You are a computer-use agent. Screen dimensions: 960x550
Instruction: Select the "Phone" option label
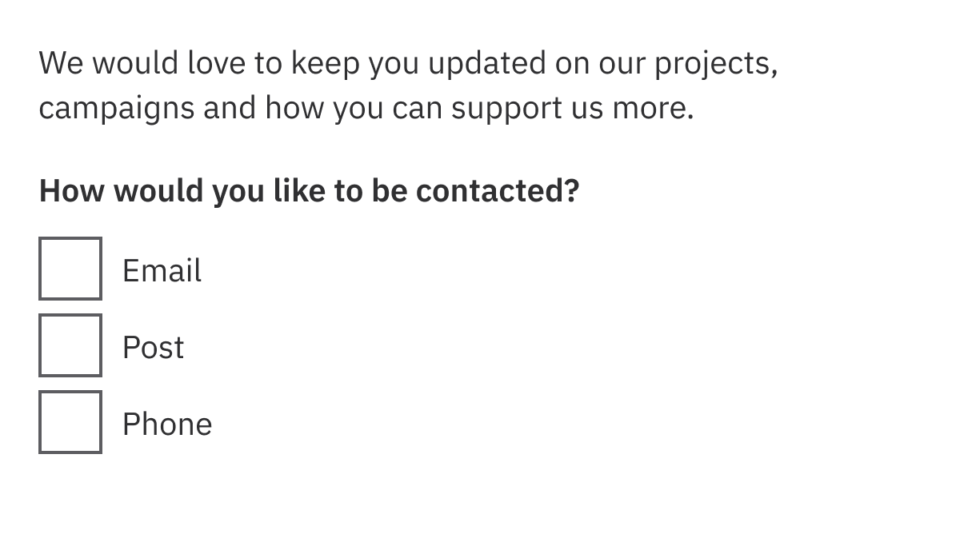(167, 425)
